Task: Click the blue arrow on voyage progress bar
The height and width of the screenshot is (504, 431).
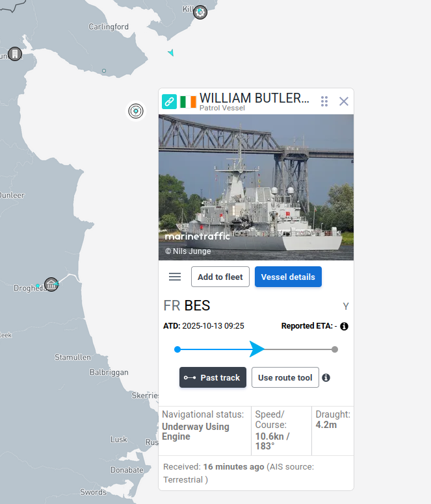Action: (257, 349)
